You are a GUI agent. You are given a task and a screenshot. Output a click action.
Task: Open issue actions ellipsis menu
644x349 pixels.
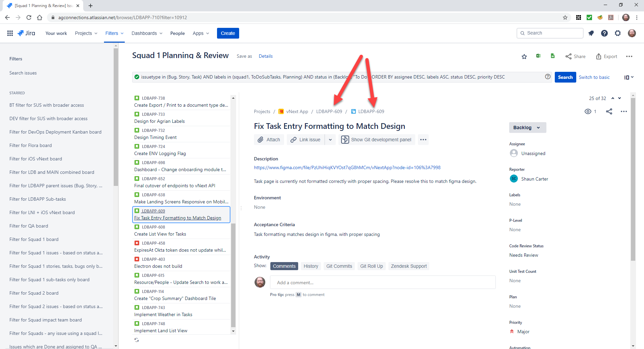click(x=624, y=111)
